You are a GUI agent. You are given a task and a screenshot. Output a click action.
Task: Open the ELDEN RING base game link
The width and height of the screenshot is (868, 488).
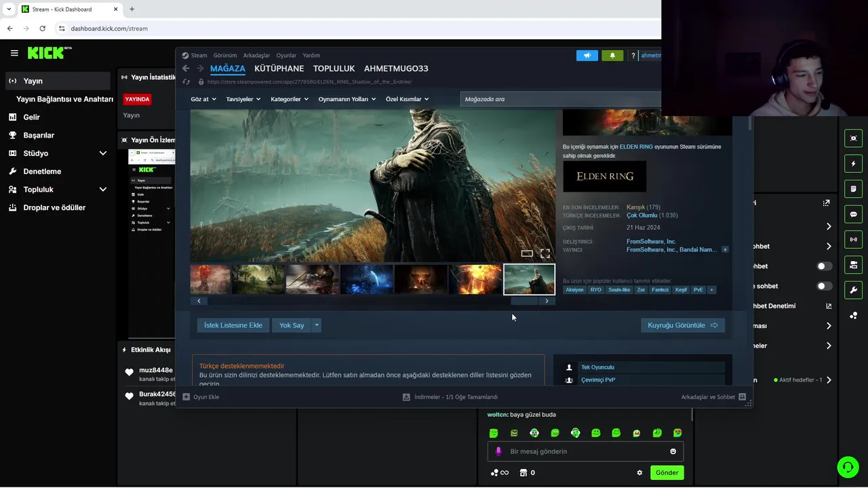[x=636, y=146]
